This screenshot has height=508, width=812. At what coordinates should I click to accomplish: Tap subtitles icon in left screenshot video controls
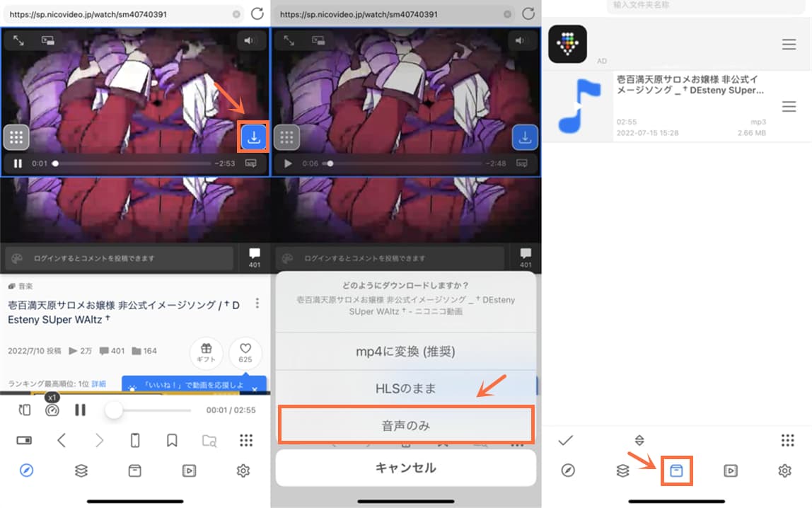[x=250, y=163]
